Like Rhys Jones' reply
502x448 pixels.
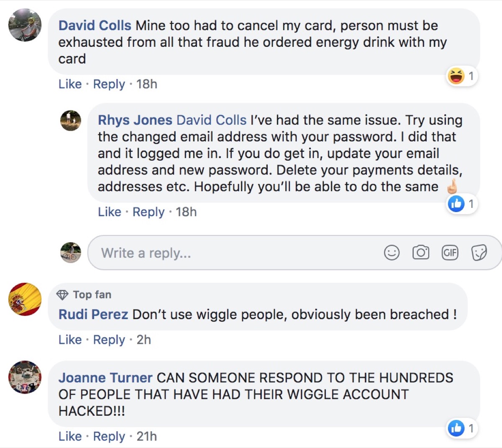109,212
